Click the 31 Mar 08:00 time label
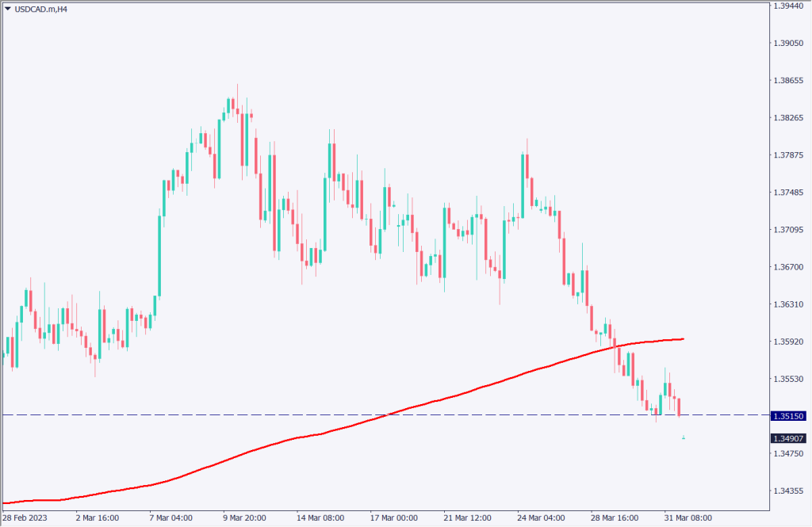 pos(689,518)
